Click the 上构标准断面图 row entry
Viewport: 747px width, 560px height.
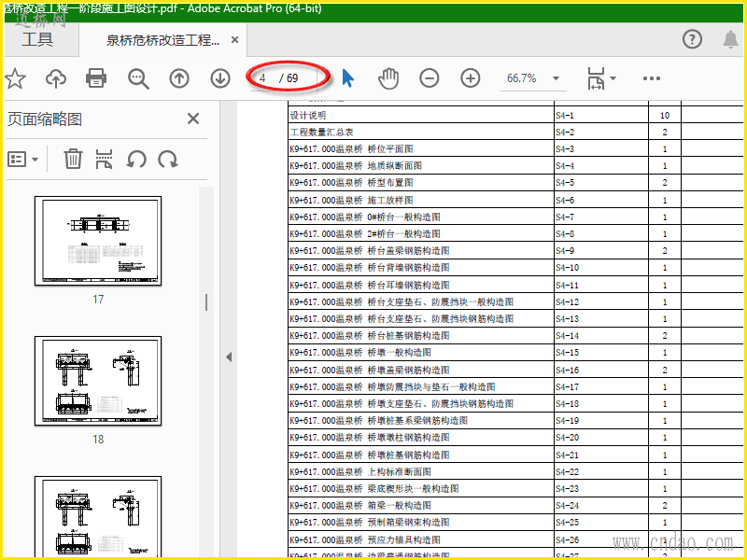pos(360,471)
